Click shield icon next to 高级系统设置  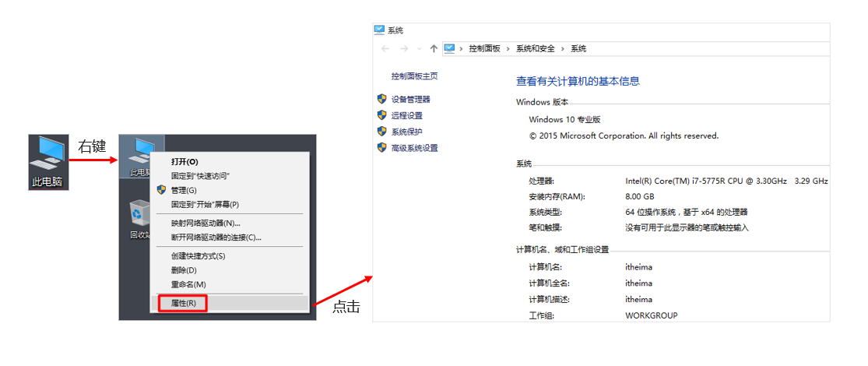click(x=381, y=147)
